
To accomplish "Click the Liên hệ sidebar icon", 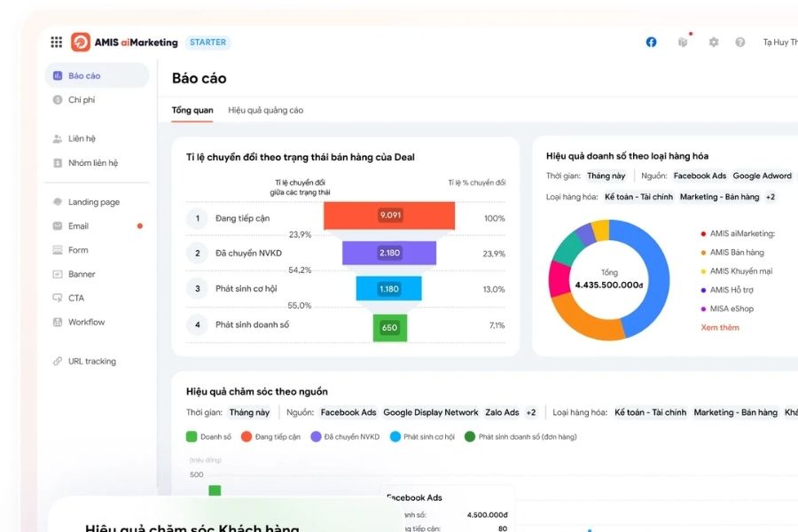I will [58, 138].
